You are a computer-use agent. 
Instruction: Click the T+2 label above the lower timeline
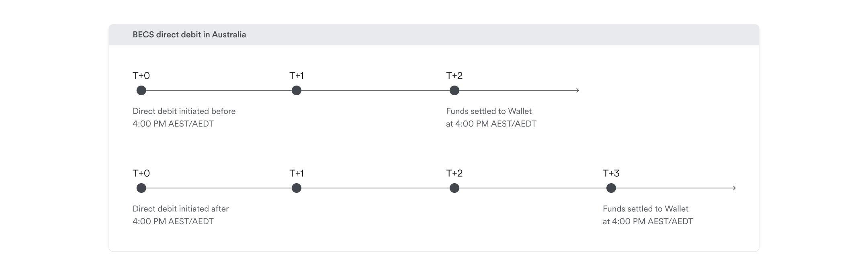[454, 173]
